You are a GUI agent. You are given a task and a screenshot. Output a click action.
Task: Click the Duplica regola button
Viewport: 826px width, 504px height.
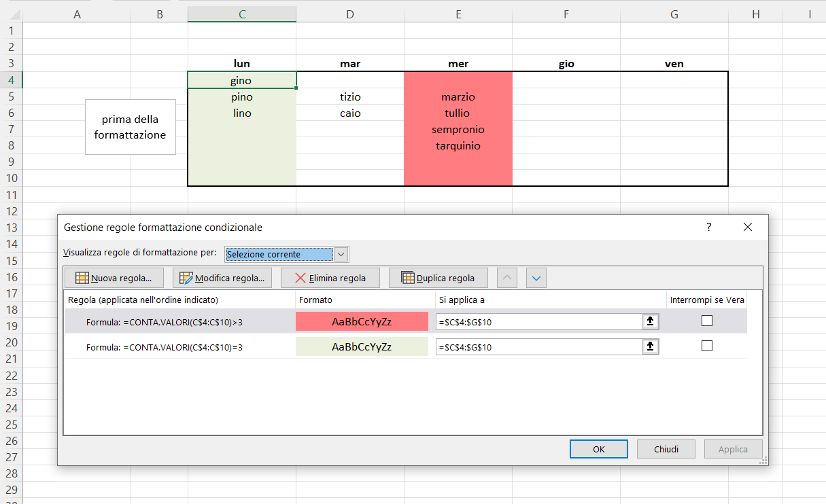[x=438, y=278]
